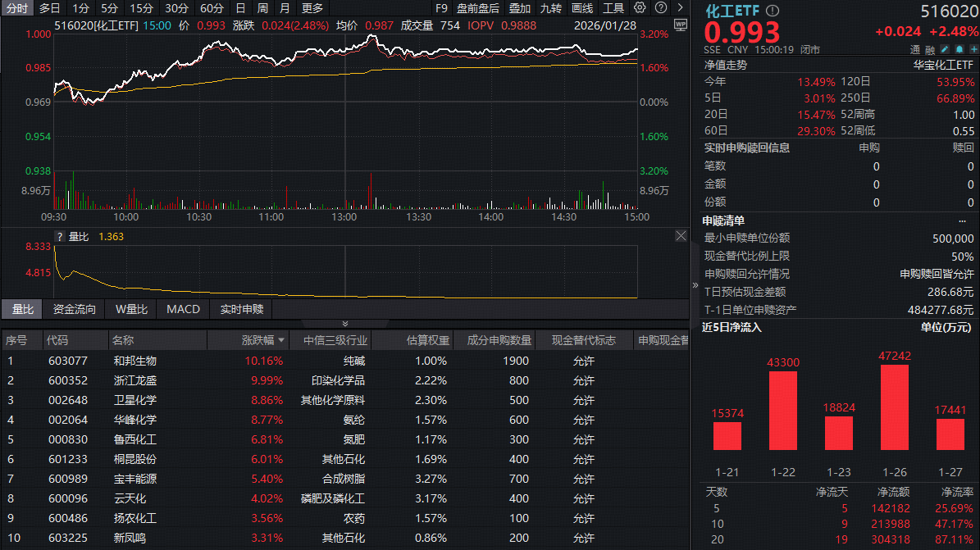980x550 pixels.
Task: Set a price alert via the bell icon
Action: click(x=959, y=49)
